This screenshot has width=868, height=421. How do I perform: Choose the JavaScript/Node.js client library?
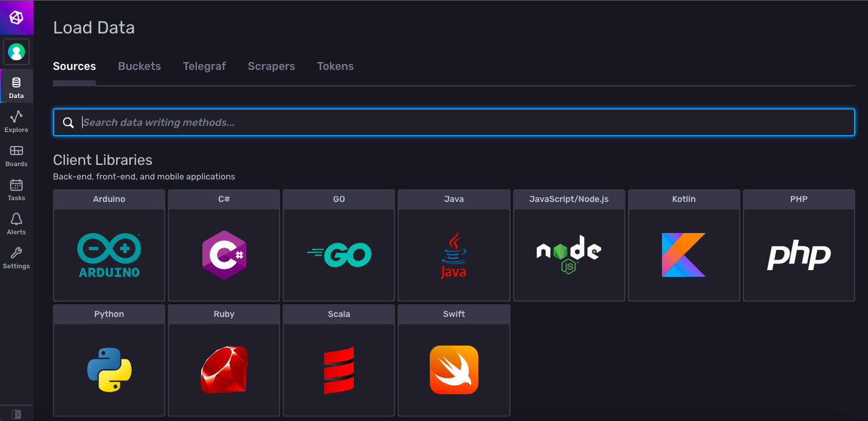coord(569,245)
